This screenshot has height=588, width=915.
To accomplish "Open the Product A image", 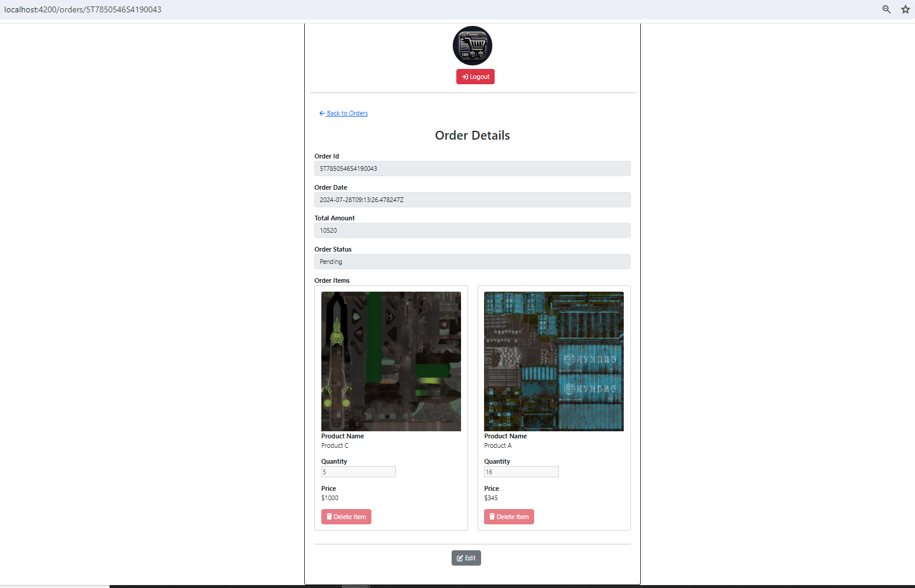I will pos(554,361).
